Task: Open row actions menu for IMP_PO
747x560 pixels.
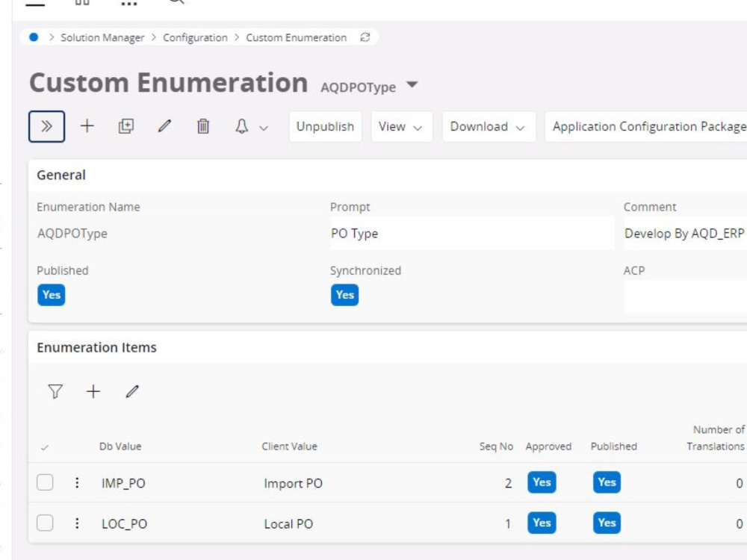Action: (77, 483)
